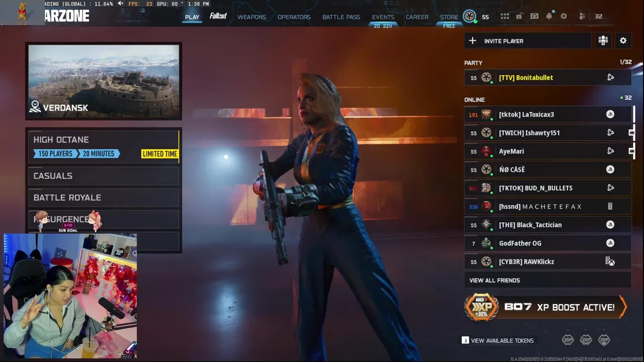644x362 pixels.
Task: Select friend [TWICH] Ishawty151
Action: pos(547,133)
